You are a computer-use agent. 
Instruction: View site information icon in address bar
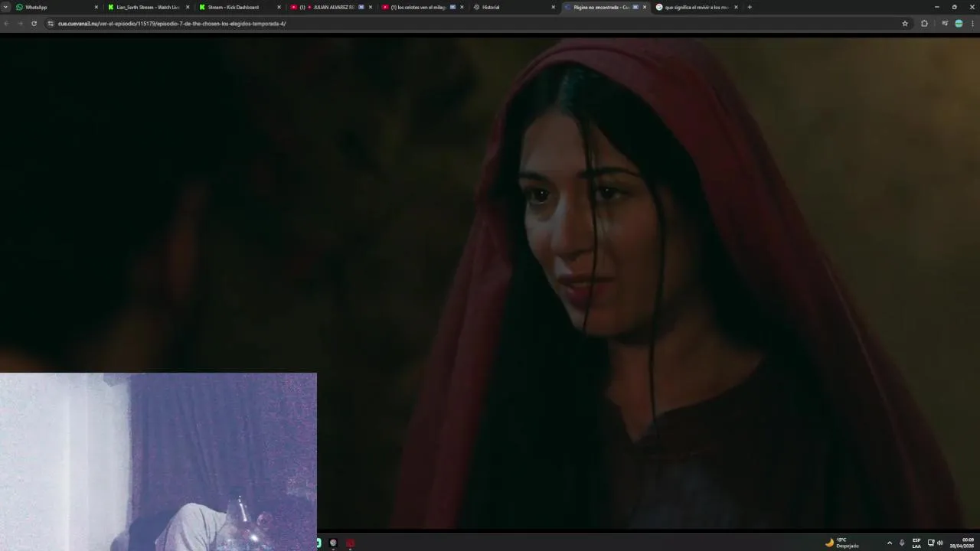[x=51, y=24]
